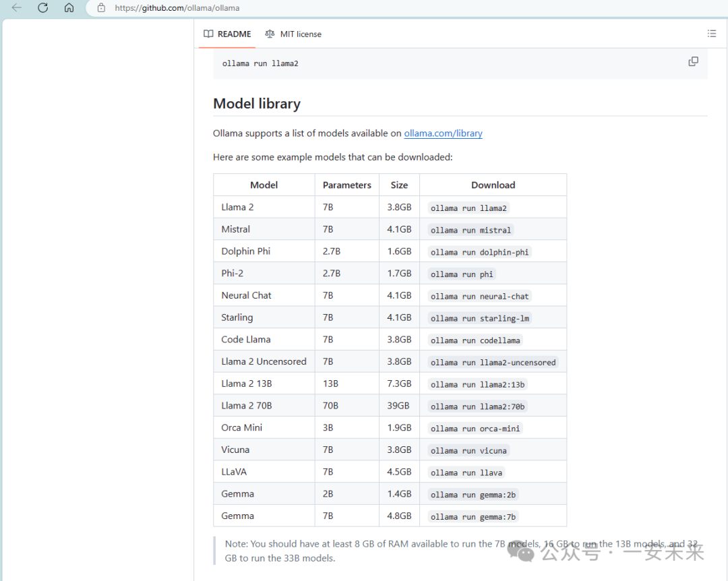728x581 pixels.
Task: Click the top 'ollama run llama2' code text
Action: click(x=260, y=63)
